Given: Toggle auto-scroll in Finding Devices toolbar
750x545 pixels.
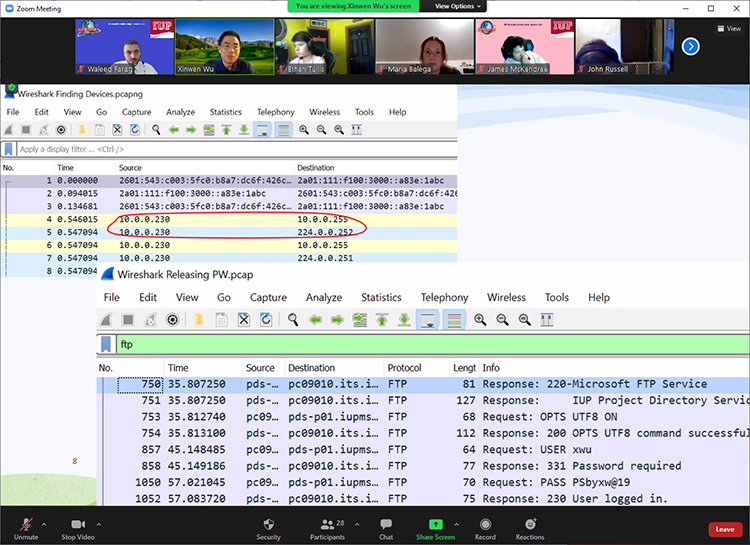Looking at the screenshot, I should (x=263, y=130).
